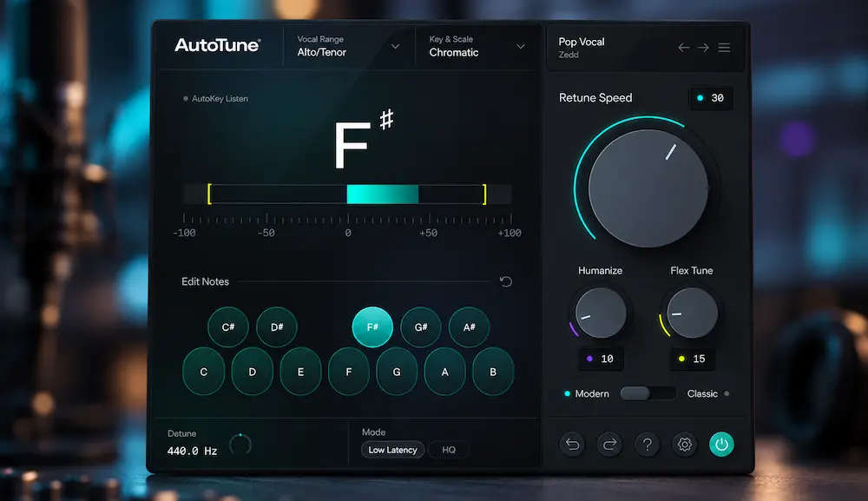Click the Humanize knob
Viewport: 868px width, 501px height.
pyautogui.click(x=601, y=313)
